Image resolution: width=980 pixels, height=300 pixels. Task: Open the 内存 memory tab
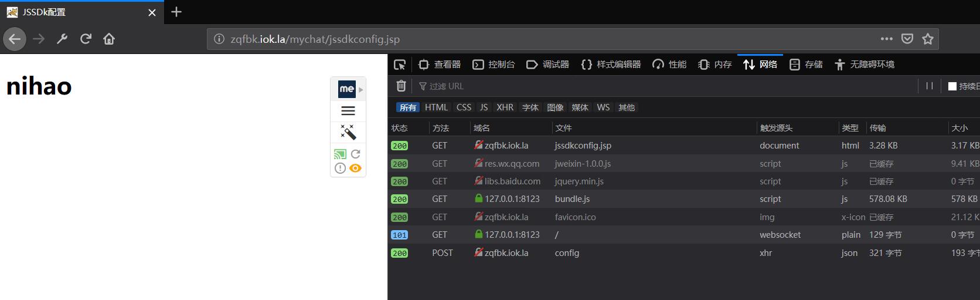(715, 65)
